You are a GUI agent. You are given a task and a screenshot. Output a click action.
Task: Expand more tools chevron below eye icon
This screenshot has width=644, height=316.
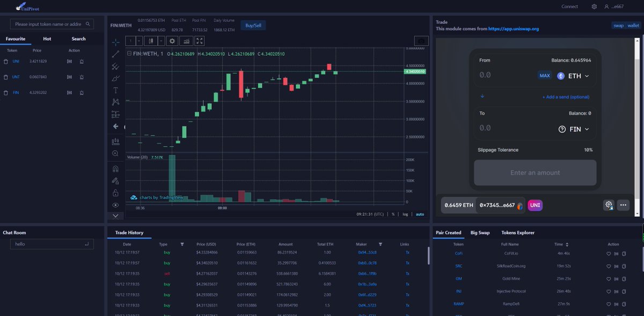(115, 216)
